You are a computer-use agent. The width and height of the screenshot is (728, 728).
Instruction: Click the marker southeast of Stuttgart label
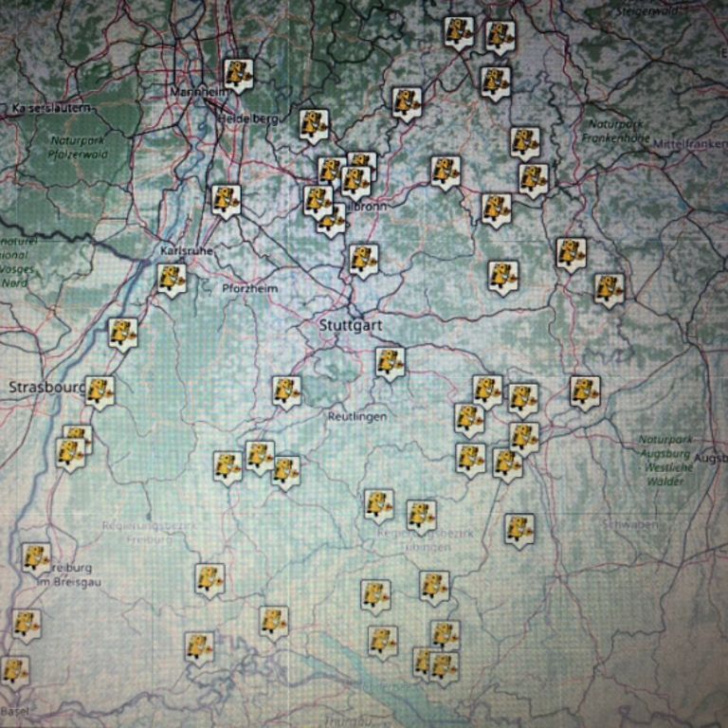[390, 361]
